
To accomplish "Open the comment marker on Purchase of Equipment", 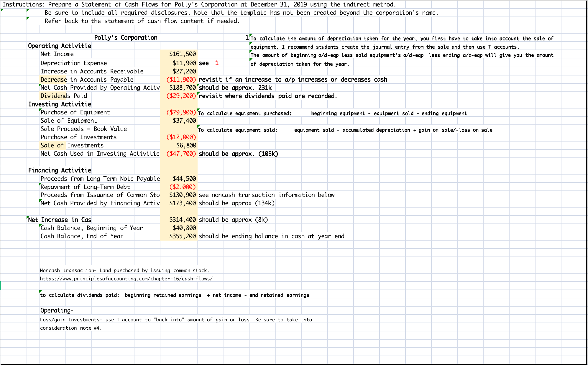I will 41,110.
